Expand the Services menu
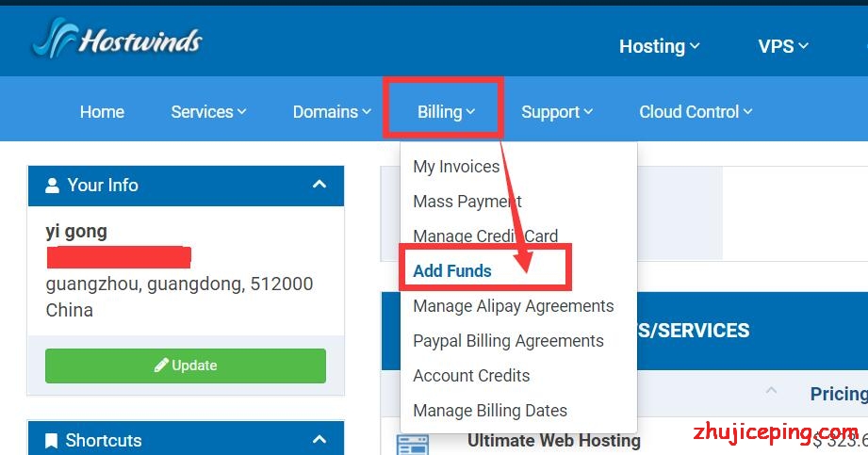Screen dimensions: 868x455 (208, 112)
